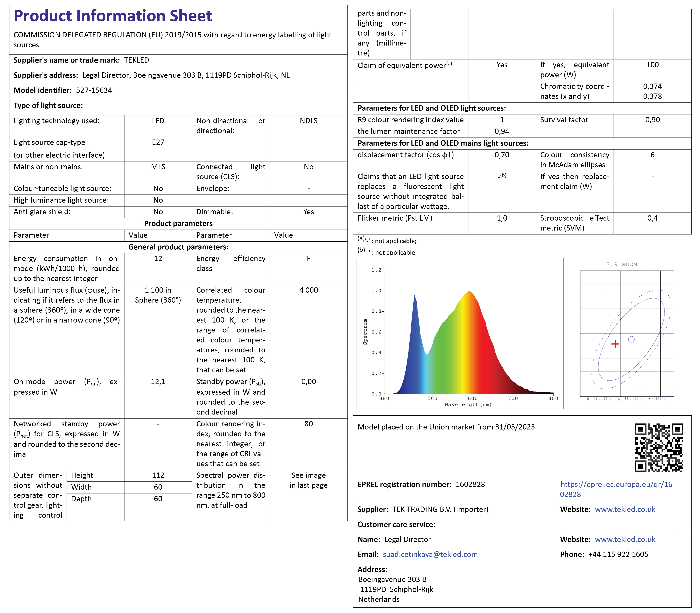Open www.tekled.co.uk link beside Supplier

pyautogui.click(x=625, y=509)
